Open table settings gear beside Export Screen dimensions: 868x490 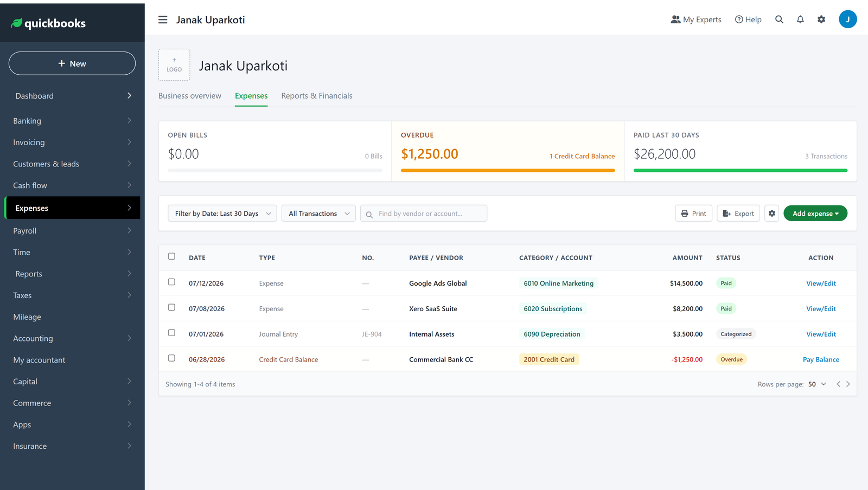pyautogui.click(x=772, y=214)
